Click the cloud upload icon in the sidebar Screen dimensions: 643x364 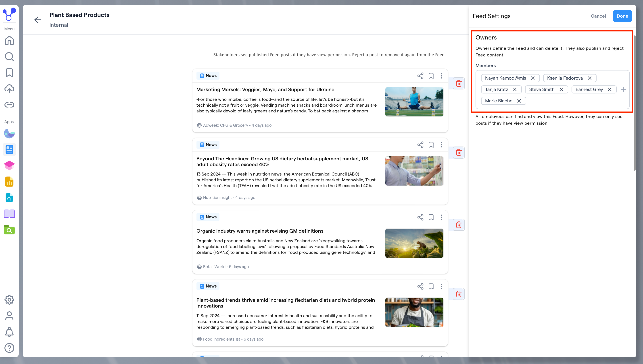9,89
